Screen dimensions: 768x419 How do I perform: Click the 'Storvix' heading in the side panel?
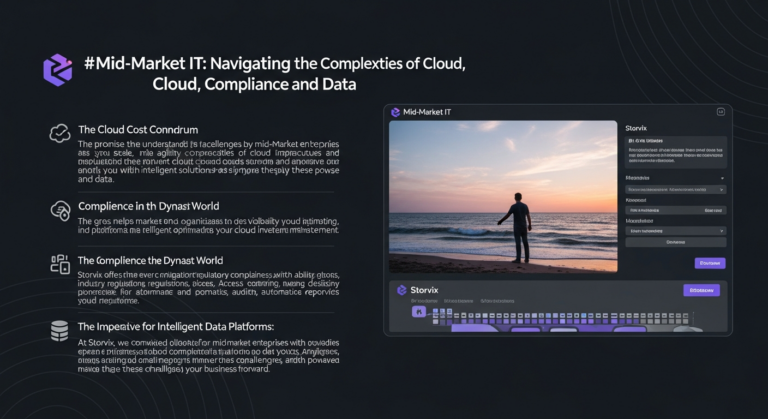[636, 128]
